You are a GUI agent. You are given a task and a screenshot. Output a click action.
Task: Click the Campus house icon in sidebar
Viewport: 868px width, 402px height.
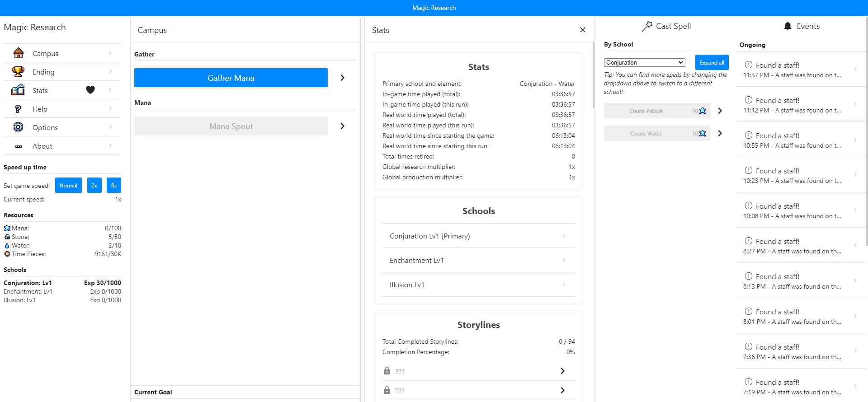click(x=19, y=53)
